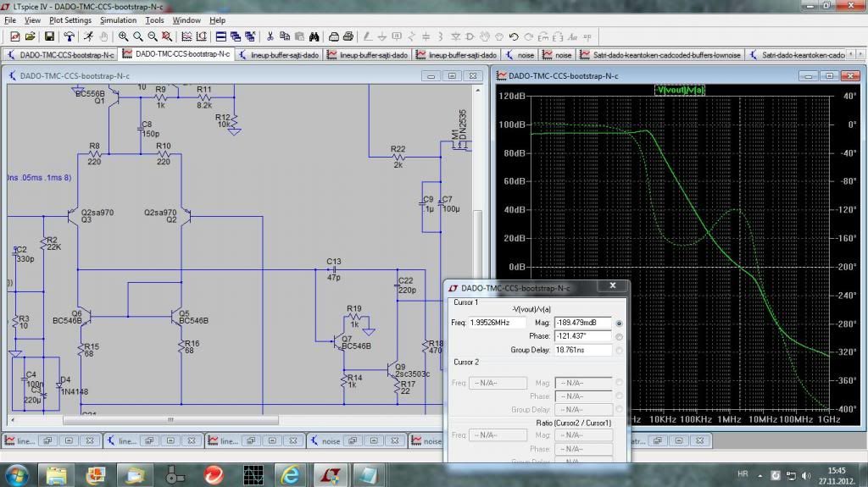868x487 pixels.
Task: Click the Cursor 1 Mag value field
Action: pyautogui.click(x=583, y=322)
